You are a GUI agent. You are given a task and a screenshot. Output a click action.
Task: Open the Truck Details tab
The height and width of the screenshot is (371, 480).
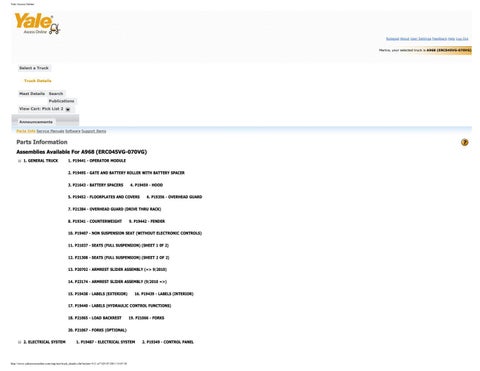tap(38, 81)
